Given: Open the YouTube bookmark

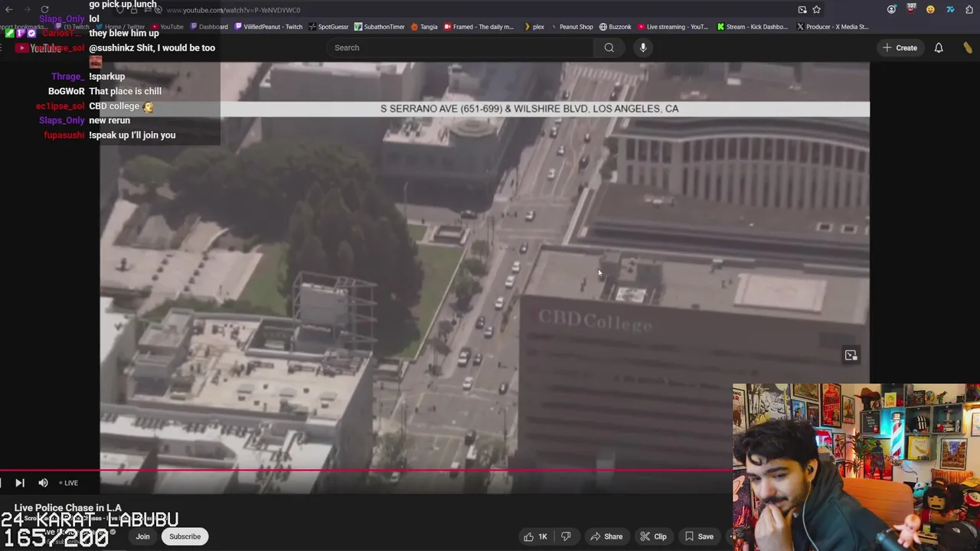Looking at the screenshot, I should pyautogui.click(x=167, y=27).
